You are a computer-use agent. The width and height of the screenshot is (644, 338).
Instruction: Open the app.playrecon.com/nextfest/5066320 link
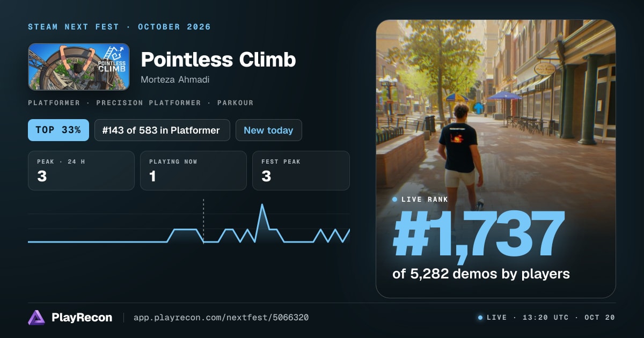(221, 318)
